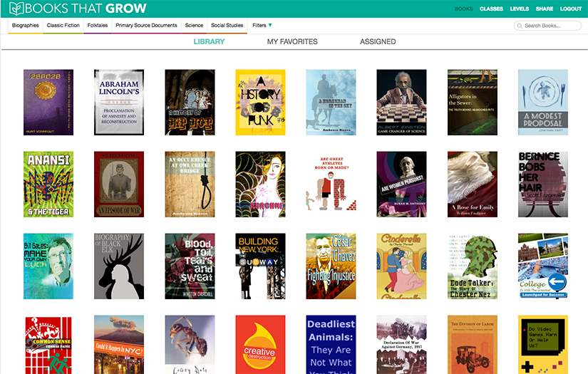Open Declaration of War Against Germany book

pyautogui.click(x=402, y=345)
